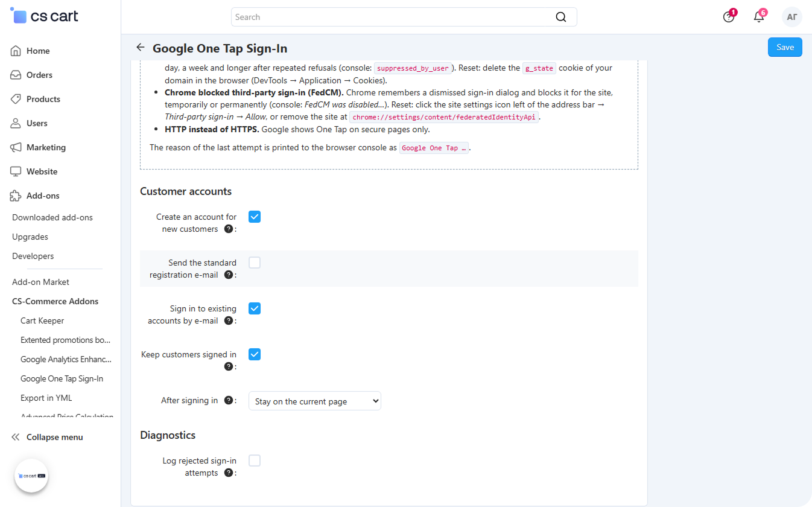Viewport: 812px width, 507px height.
Task: Click the suppressed_by_user code snippet
Action: pos(413,68)
